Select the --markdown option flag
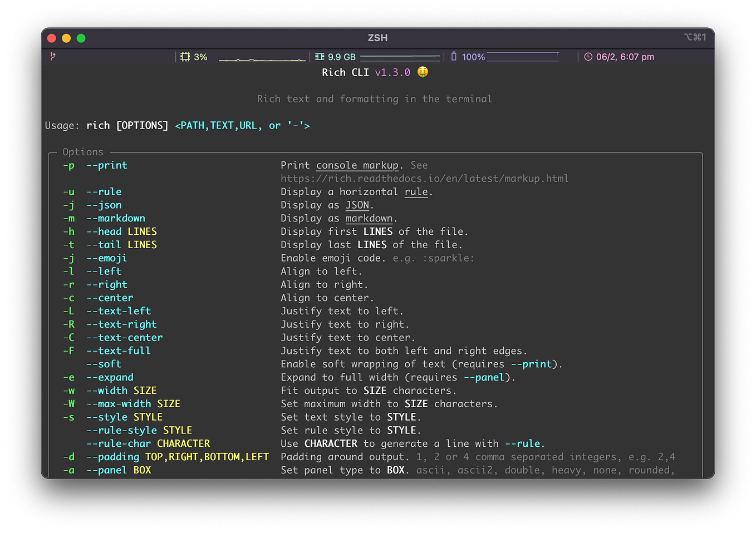The height and width of the screenshot is (533, 756). click(x=115, y=218)
